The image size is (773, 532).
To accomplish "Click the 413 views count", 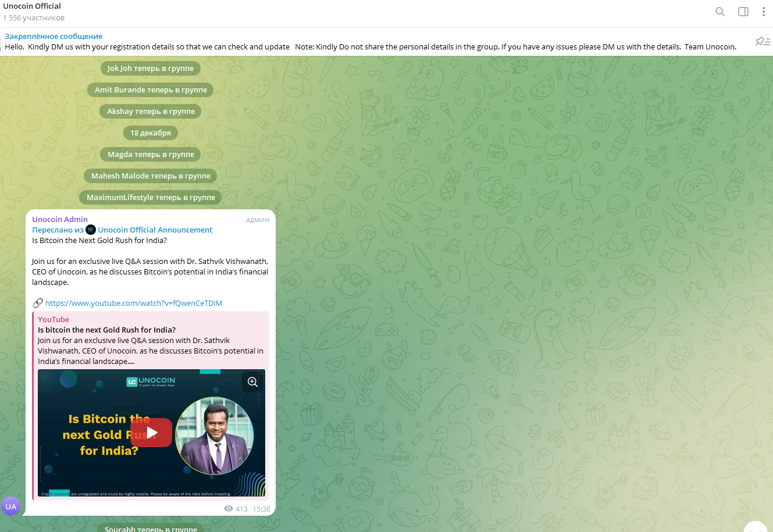I will pyautogui.click(x=241, y=509).
